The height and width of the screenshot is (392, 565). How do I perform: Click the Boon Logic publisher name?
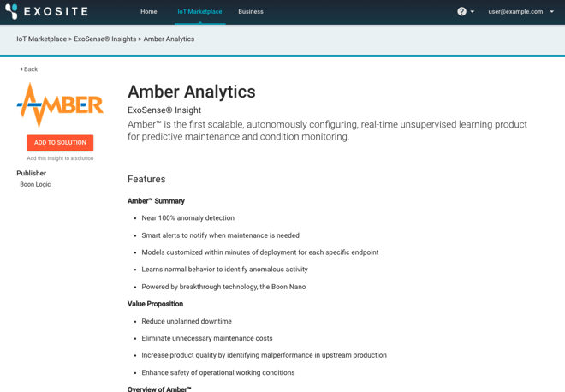coord(35,184)
